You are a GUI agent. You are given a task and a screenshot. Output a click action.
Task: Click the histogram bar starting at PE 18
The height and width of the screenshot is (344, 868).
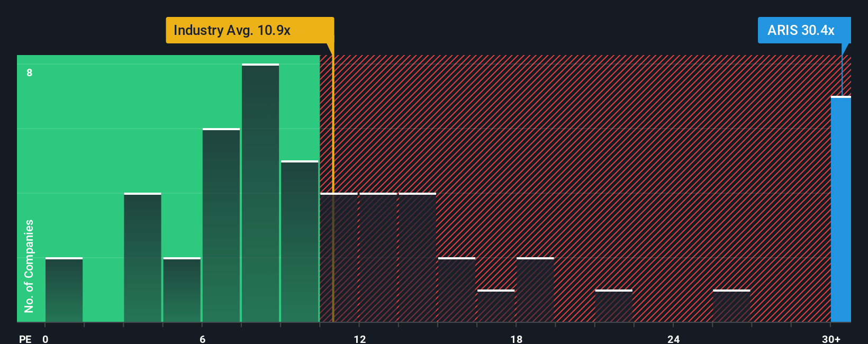tap(535, 289)
